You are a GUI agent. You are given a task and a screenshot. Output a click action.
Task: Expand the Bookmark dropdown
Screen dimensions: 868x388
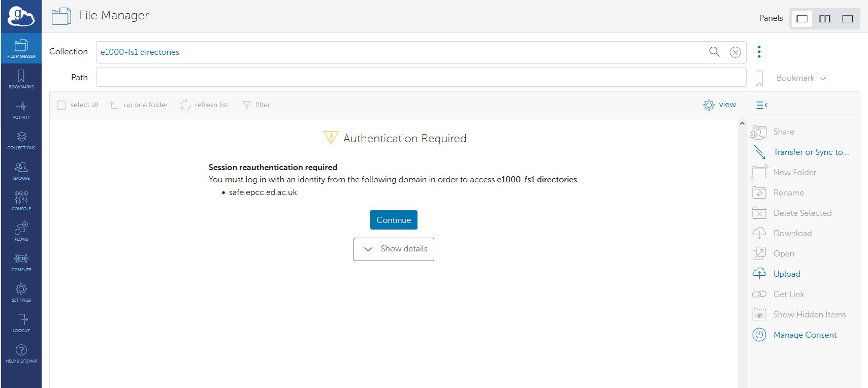click(801, 78)
